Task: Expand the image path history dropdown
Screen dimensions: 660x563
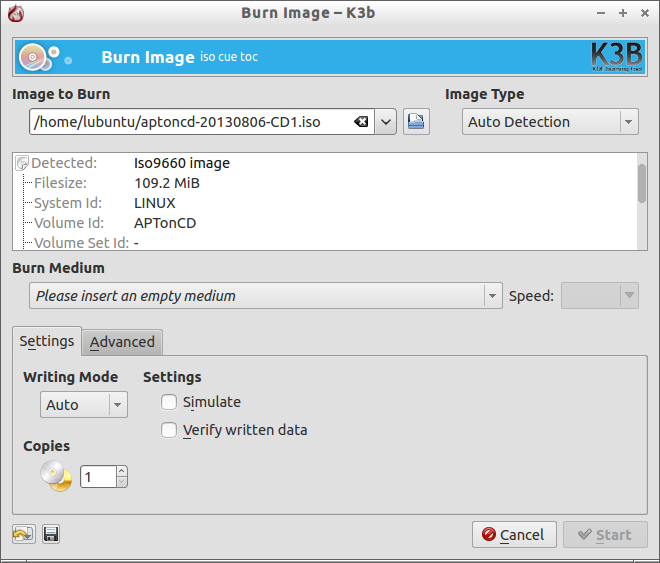Action: [386, 122]
